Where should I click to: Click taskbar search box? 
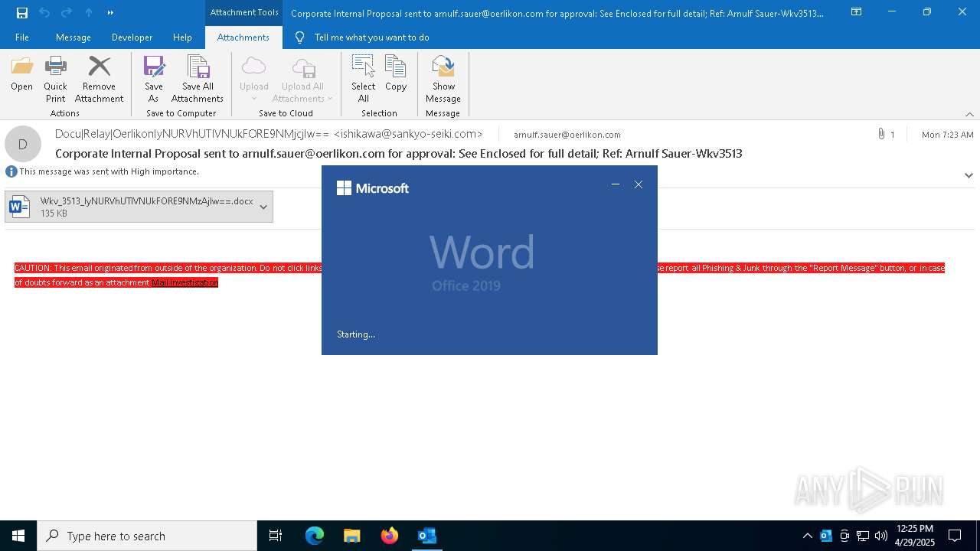147,536
